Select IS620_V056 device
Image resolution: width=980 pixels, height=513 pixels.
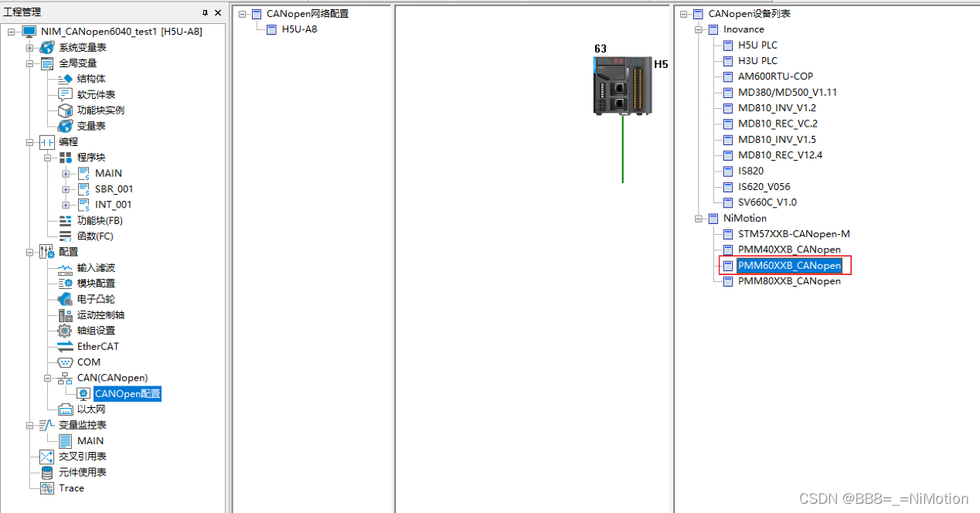pyautogui.click(x=764, y=187)
